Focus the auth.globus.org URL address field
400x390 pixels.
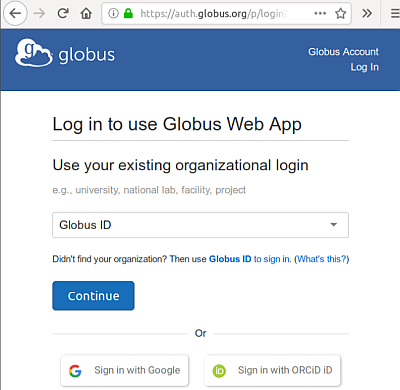[x=213, y=13]
